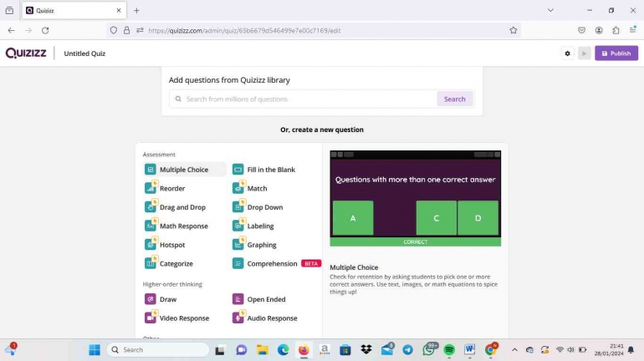This screenshot has width=644, height=361.
Task: Click the Search button for library questions
Action: pos(455,99)
